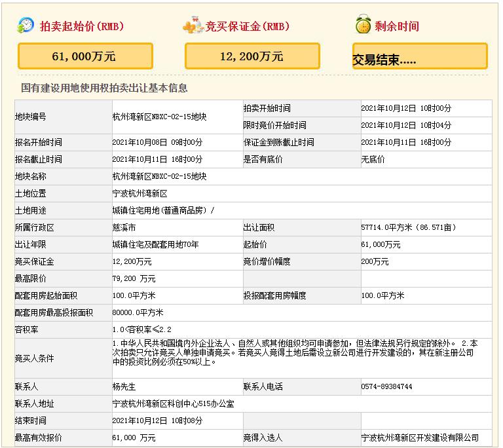
Task: Click the 最高有效报价 label
Action: coord(39,438)
